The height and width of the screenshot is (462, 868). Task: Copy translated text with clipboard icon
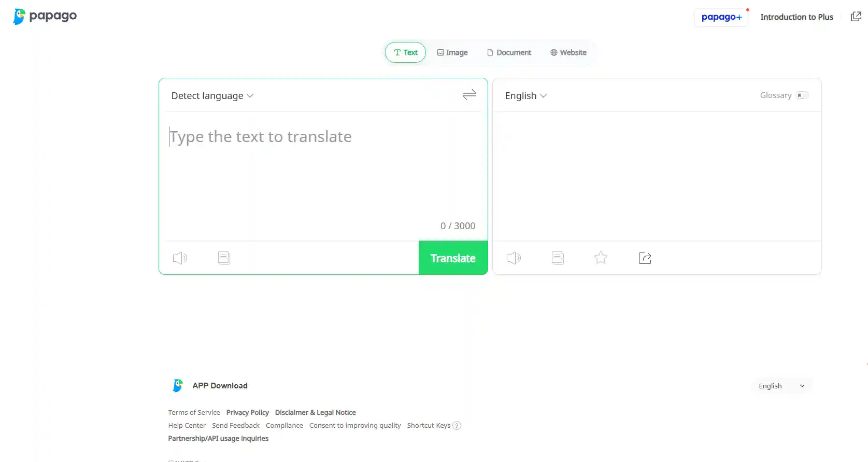(558, 258)
